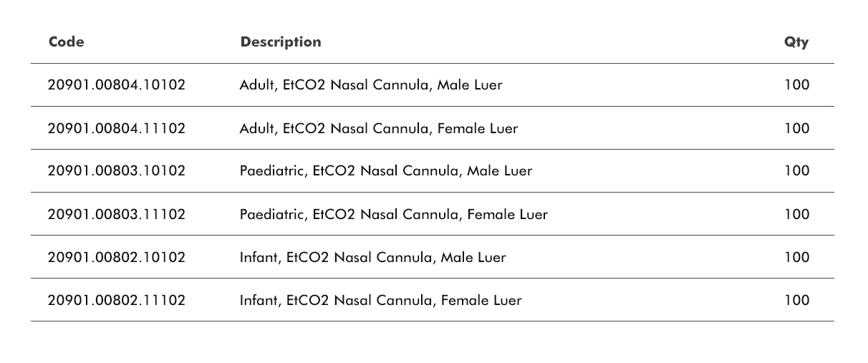Select product code 20901.00802.10102
Image resolution: width=868 pixels, height=363 pixels.
[117, 258]
